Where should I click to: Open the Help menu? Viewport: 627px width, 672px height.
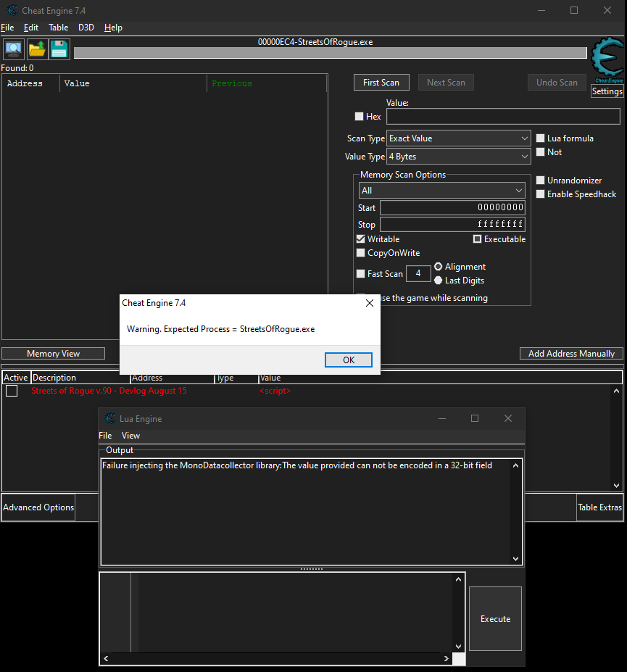pos(113,28)
